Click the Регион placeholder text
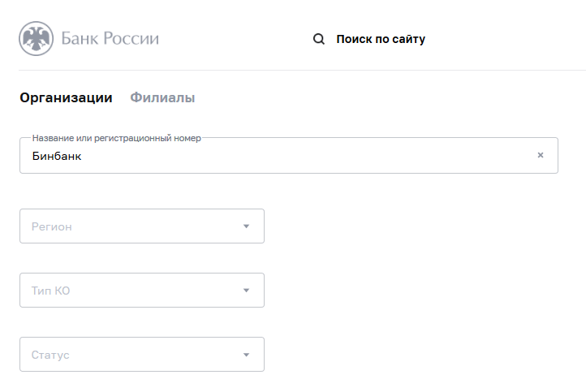 coord(52,226)
